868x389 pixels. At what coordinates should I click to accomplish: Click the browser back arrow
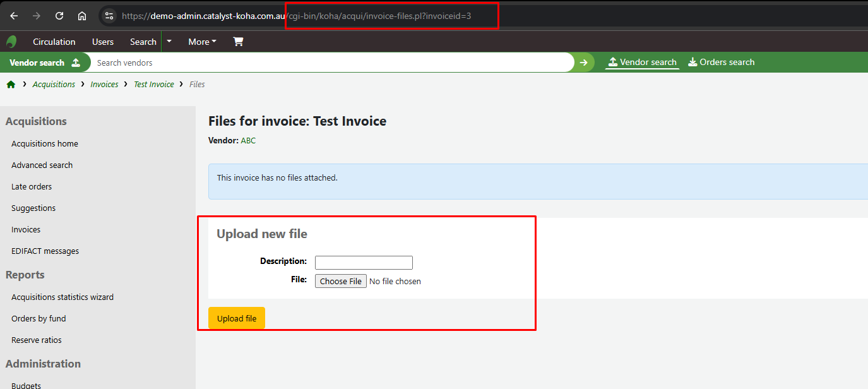click(x=14, y=16)
